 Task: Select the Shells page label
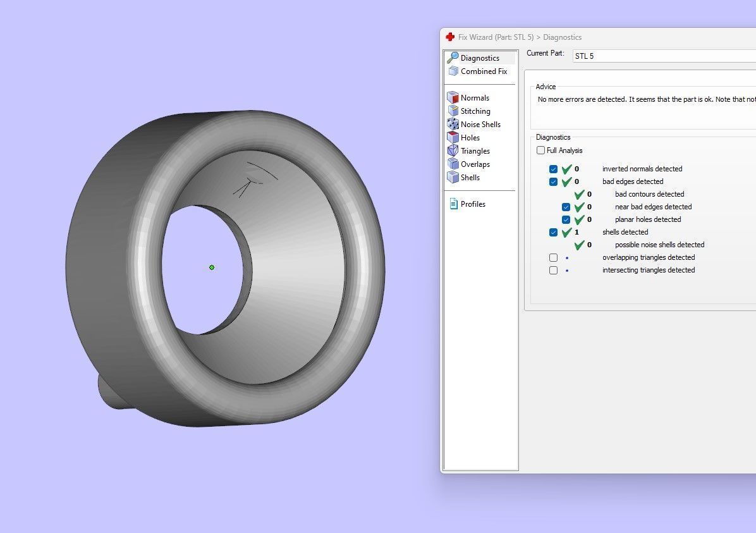pos(470,178)
